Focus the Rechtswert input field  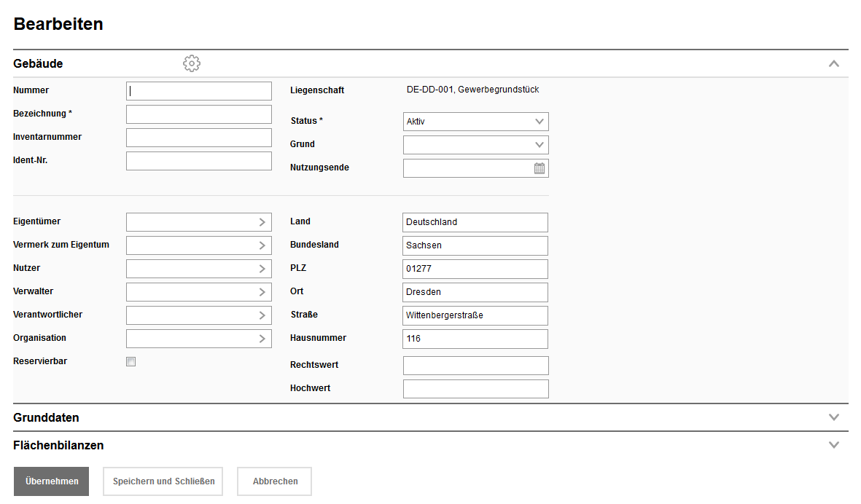[x=475, y=366]
